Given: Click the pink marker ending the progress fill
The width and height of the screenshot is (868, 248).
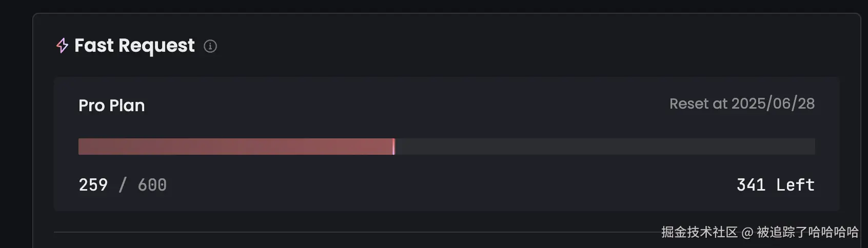Looking at the screenshot, I should pos(393,147).
